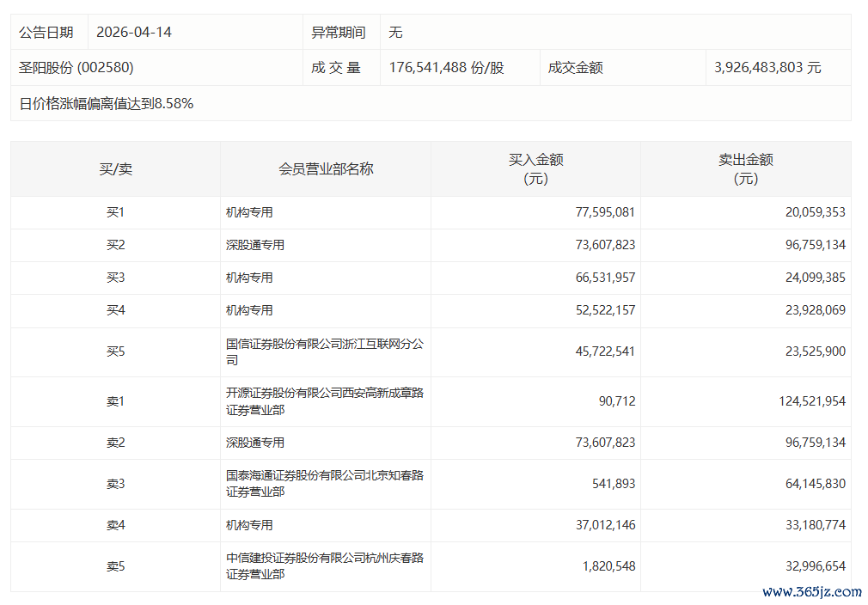868x605 pixels.
Task: Click 开源证券股份有限公司西安高新成章路证券营业部
Action: tap(324, 401)
